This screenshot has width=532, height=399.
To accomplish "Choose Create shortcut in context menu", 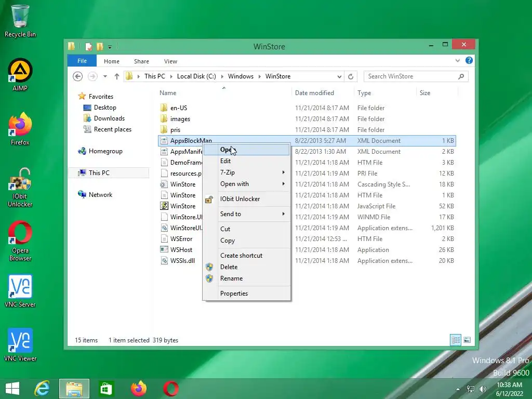I will pos(247,256).
